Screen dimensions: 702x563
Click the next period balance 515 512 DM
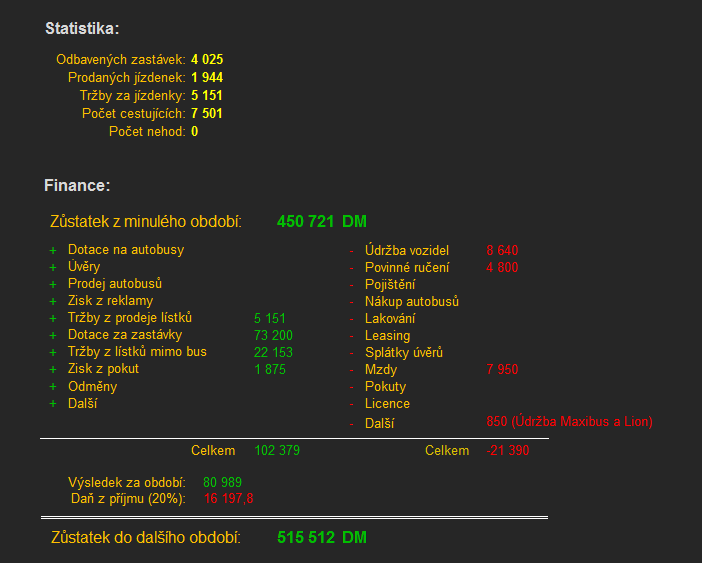[x=321, y=538]
